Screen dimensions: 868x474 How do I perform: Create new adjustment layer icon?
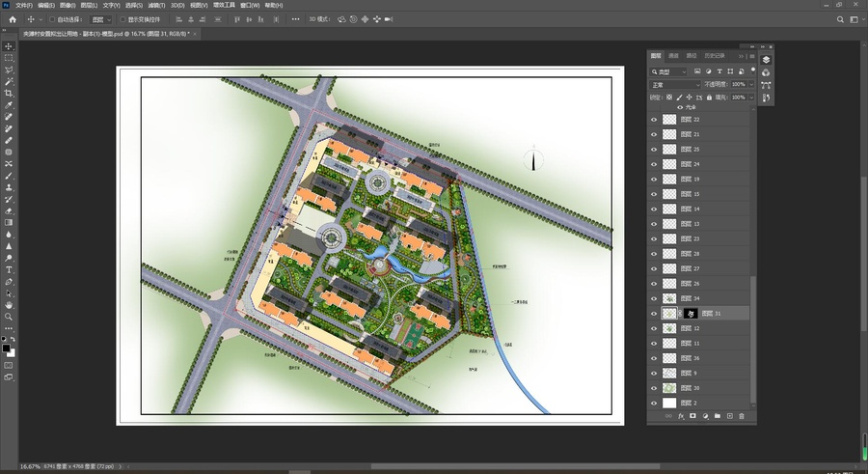705,416
